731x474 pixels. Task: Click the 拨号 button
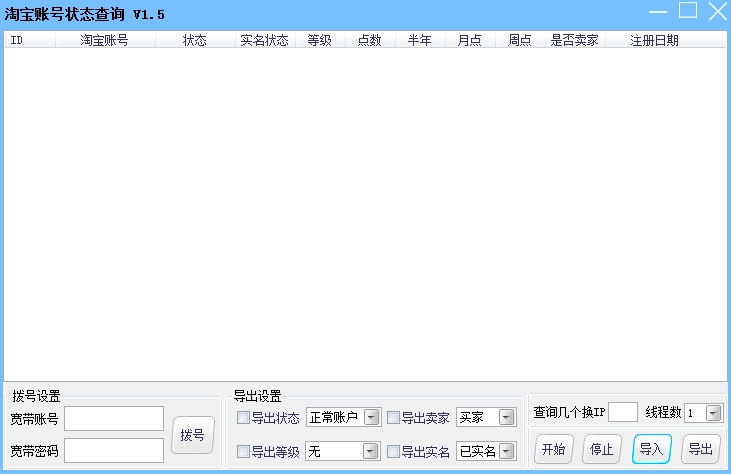[x=193, y=435]
